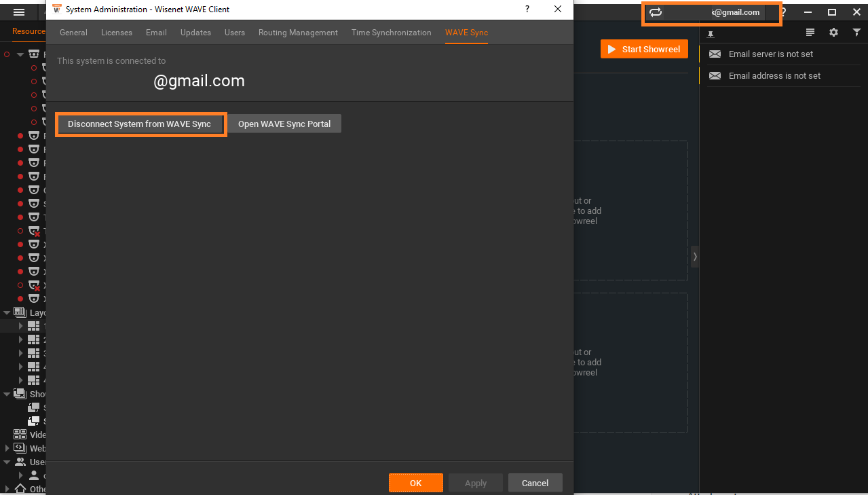Image resolution: width=868 pixels, height=495 pixels.
Task: Select the Routing Management tab
Action: 298,33
